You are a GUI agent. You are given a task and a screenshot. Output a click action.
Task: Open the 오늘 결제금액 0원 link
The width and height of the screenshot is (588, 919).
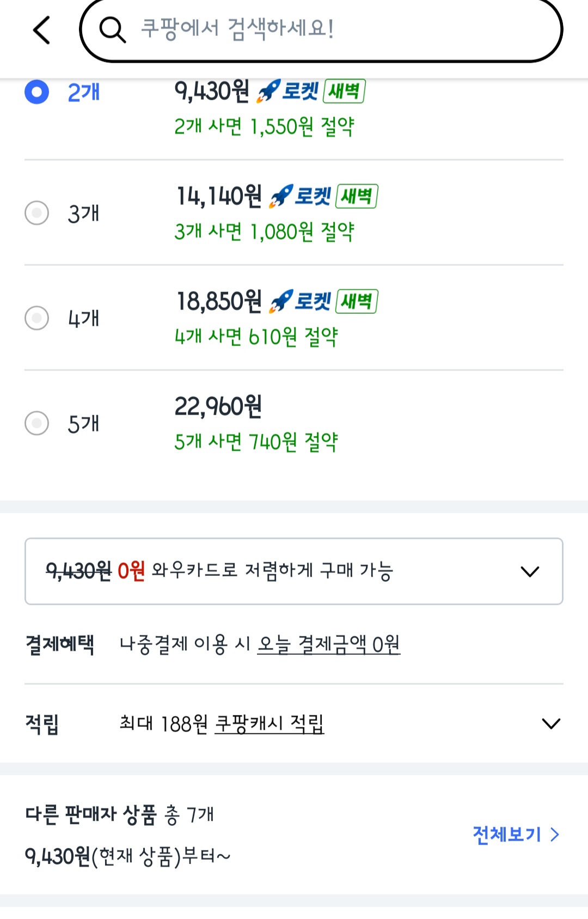(x=328, y=644)
